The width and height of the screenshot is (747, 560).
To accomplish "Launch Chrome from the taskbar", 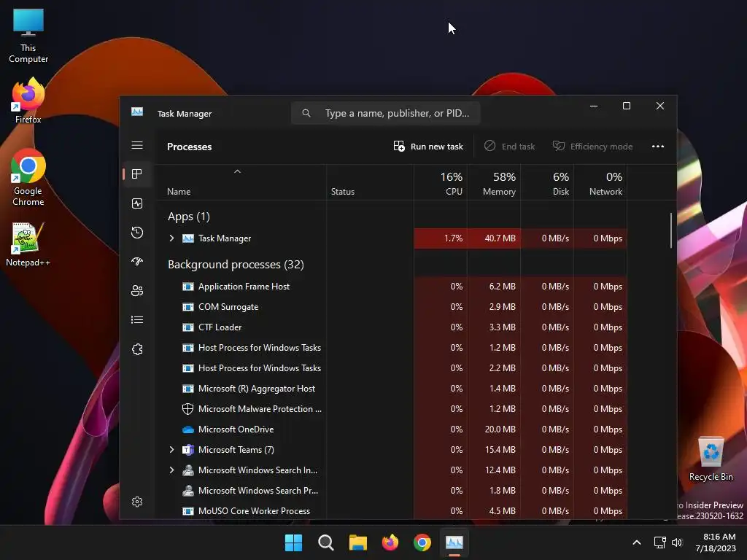I will point(422,542).
